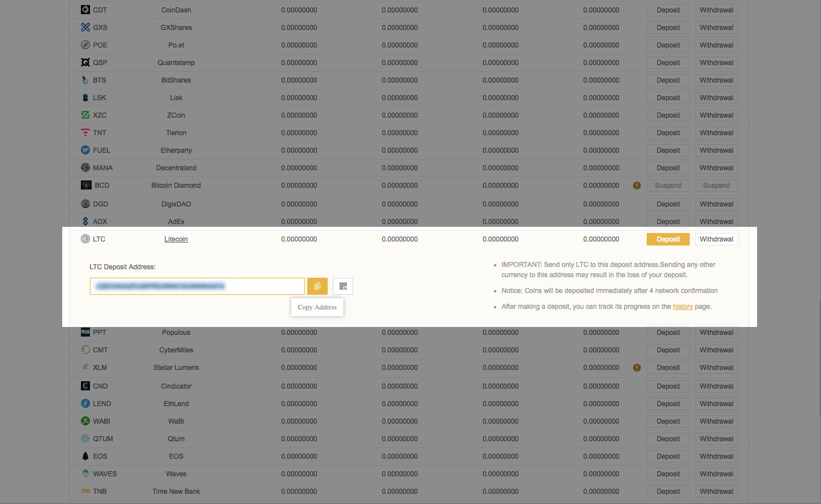
Task: Deposit FUEL Etherparty
Action: tap(668, 150)
